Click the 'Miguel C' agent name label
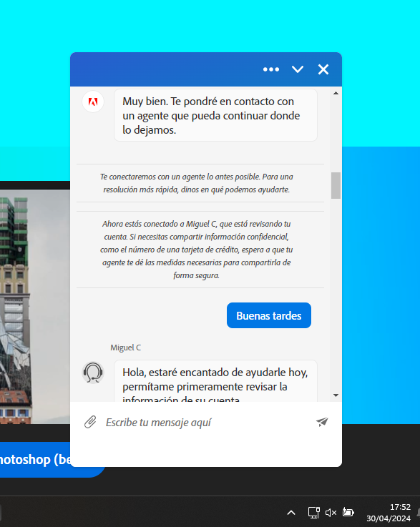 tap(125, 348)
